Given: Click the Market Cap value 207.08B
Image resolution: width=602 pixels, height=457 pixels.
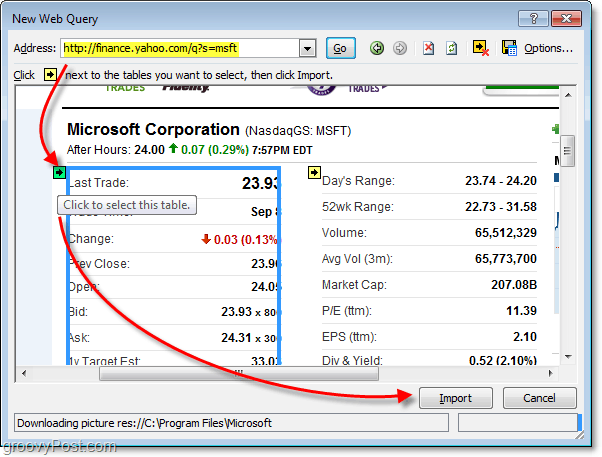Looking at the screenshot, I should pos(514,285).
